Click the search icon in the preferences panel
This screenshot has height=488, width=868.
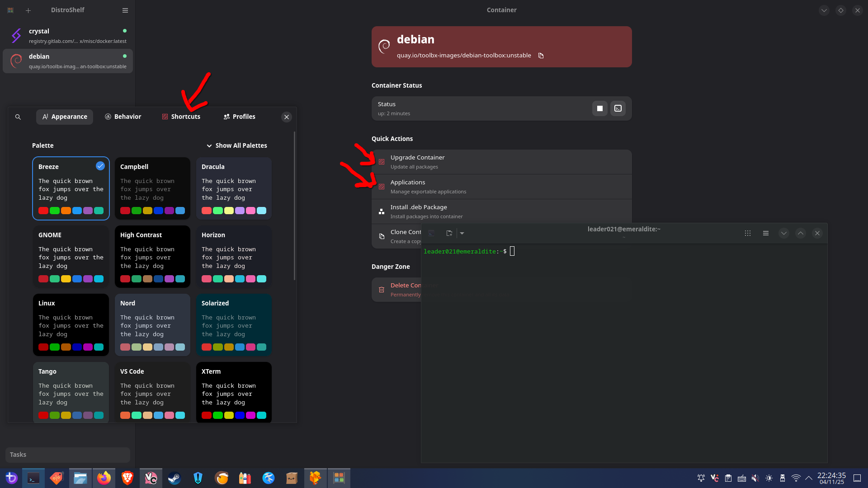18,117
